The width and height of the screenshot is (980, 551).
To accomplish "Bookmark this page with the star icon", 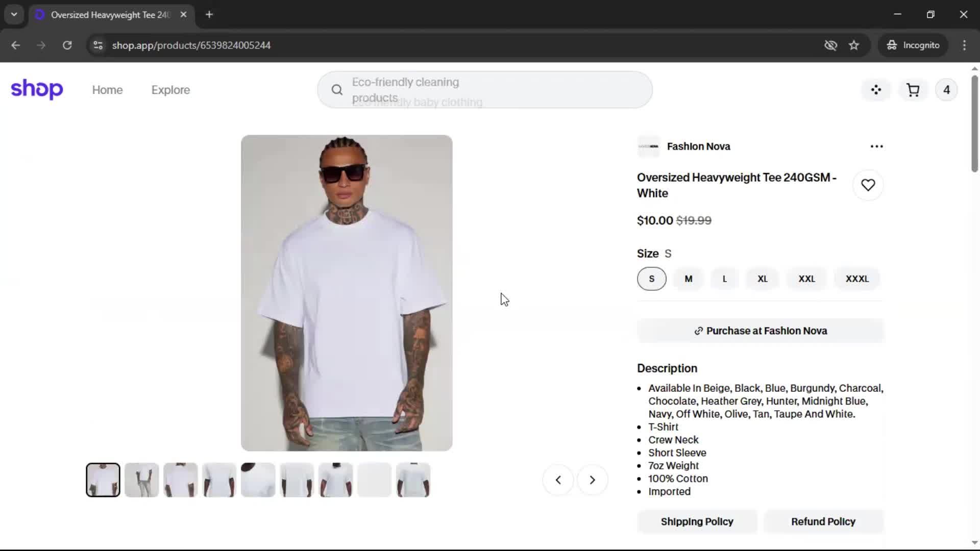I will (854, 45).
